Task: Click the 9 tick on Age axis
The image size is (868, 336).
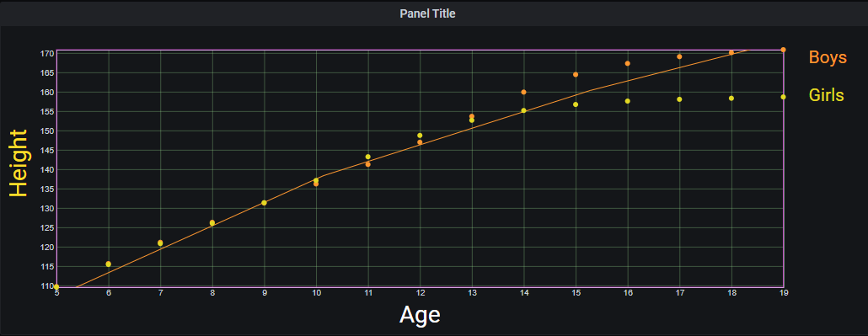Action: click(x=264, y=293)
